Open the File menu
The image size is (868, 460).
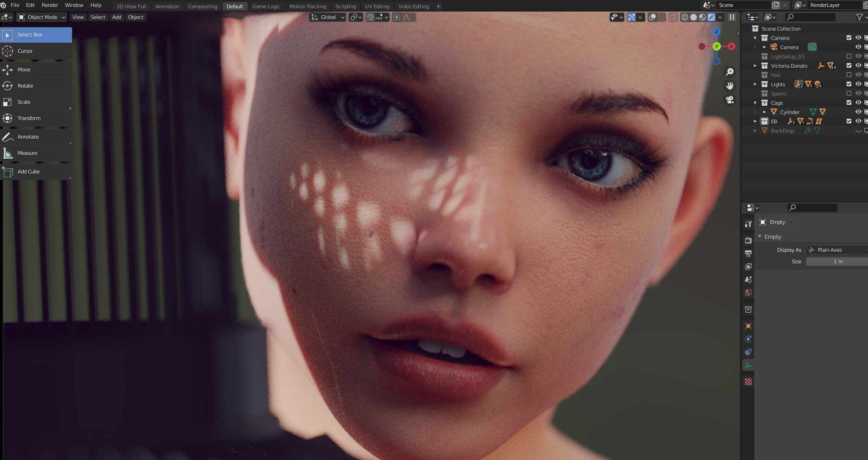pos(15,5)
